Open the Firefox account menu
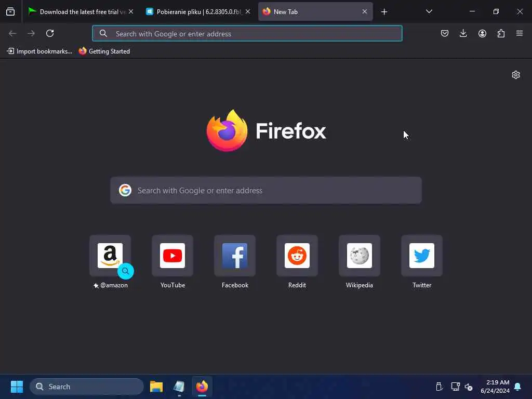Screen dimensions: 532x399 coord(482,33)
